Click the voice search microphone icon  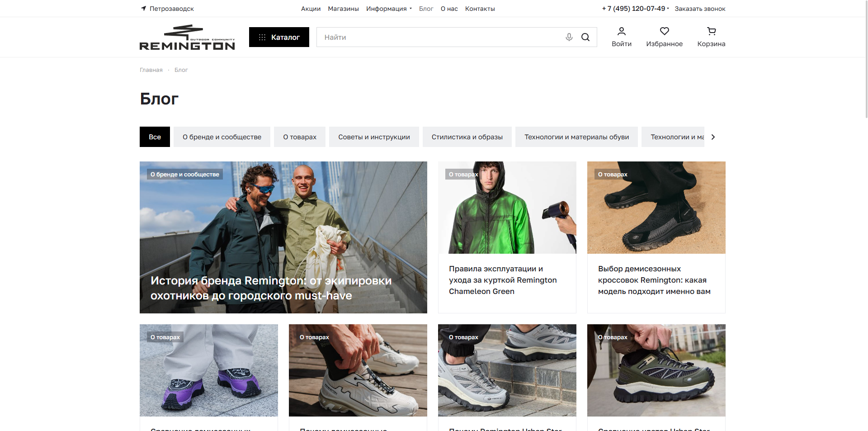[569, 37]
